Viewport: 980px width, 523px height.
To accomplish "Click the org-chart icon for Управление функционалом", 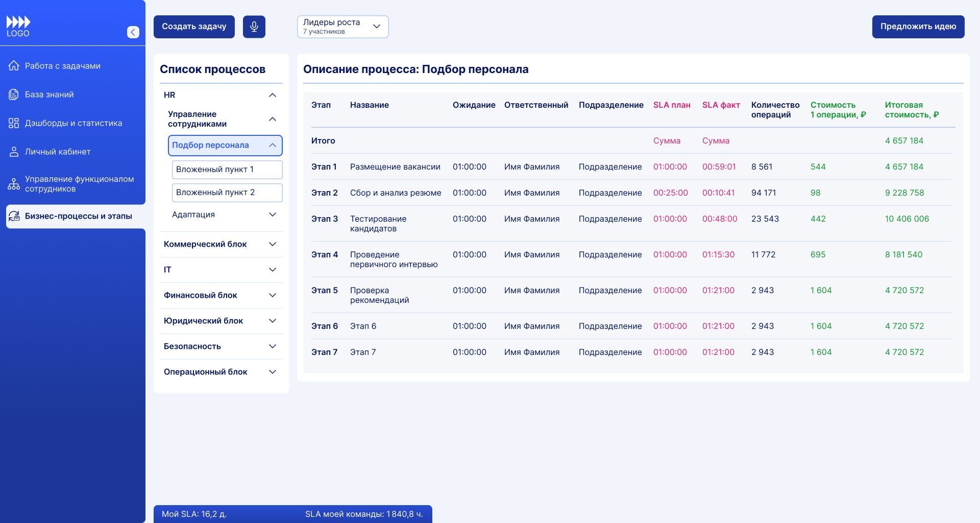I will [x=14, y=184].
